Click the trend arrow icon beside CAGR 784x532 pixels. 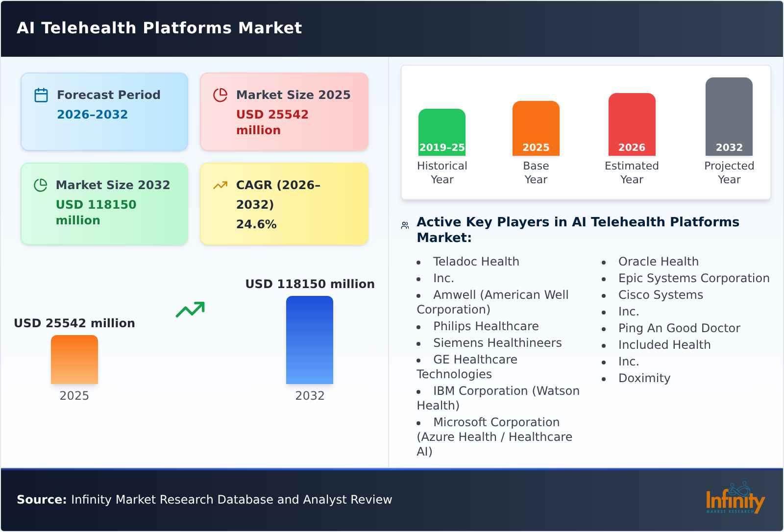(220, 185)
